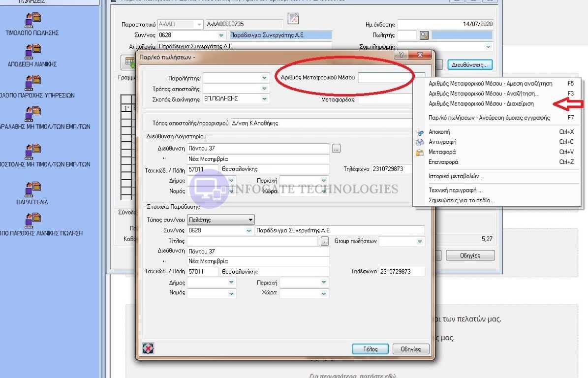The height and width of the screenshot is (378, 588).
Task: Open the ΤΙΜΟΛΟΓΙΟ ΠΩΛΗΣΗΣ sidebar icon
Action: click(x=33, y=20)
